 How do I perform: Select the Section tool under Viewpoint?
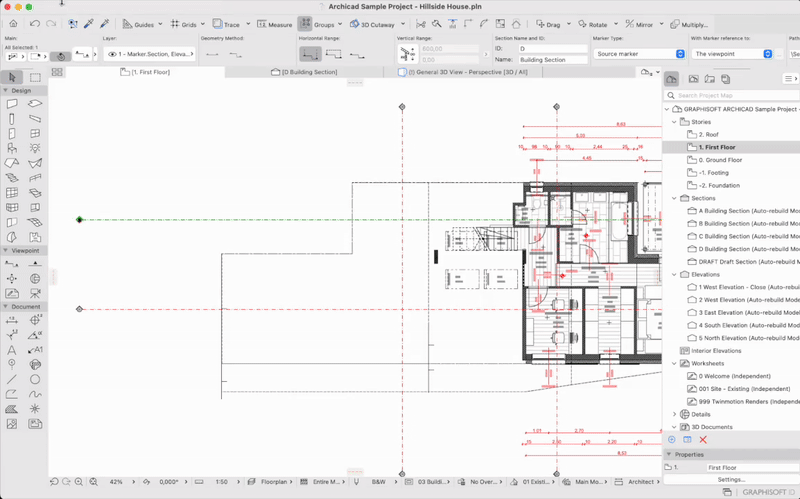coord(12,264)
